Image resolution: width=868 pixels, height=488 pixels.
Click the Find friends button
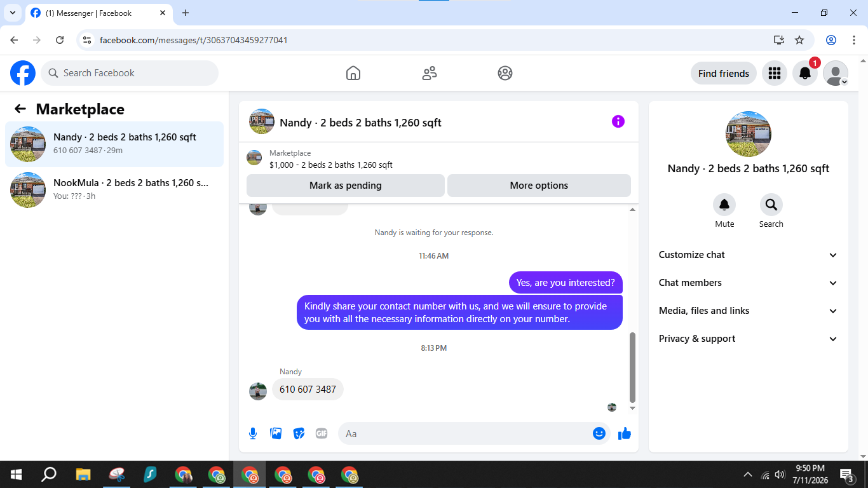(724, 73)
